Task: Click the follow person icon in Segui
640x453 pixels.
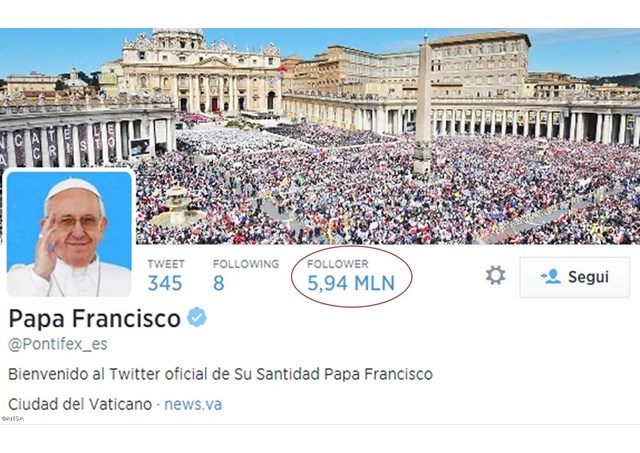Action: (551, 277)
